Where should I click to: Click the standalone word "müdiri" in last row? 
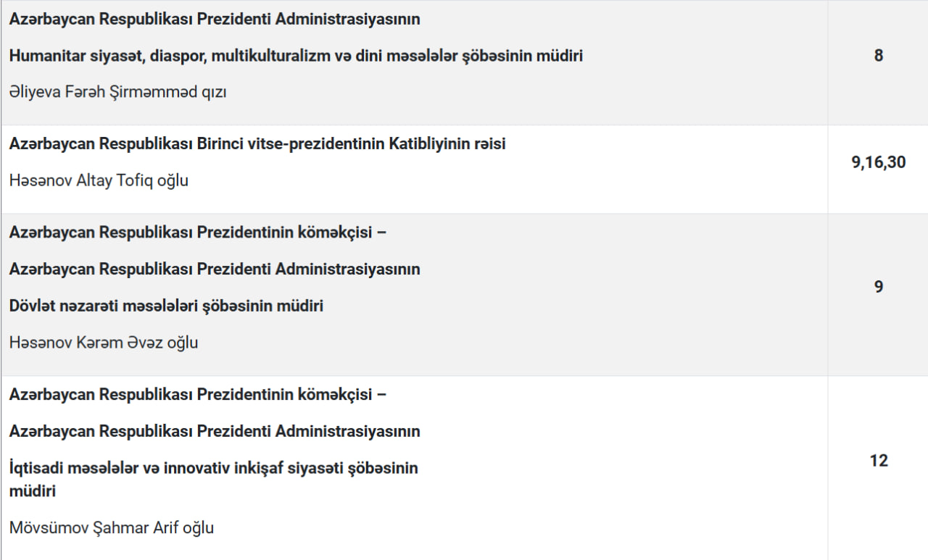pos(33,490)
